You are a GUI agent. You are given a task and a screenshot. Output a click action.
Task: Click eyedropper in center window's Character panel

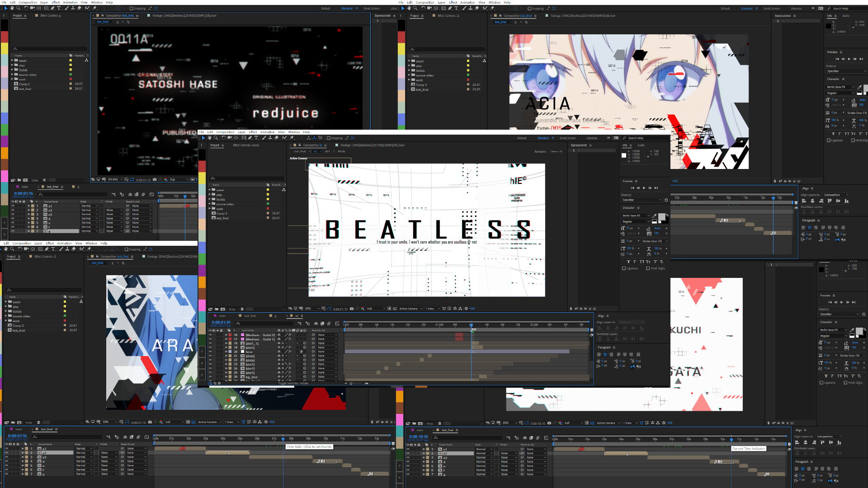pos(655,216)
